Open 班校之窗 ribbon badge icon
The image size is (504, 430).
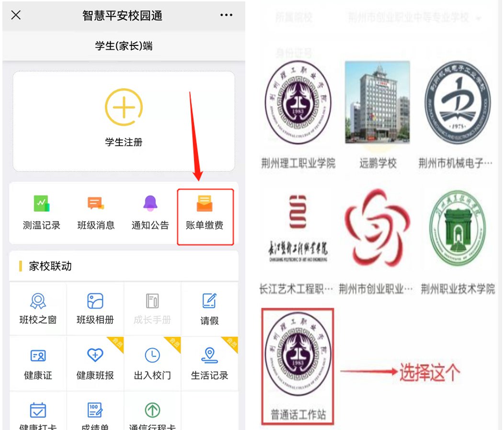coord(38,301)
